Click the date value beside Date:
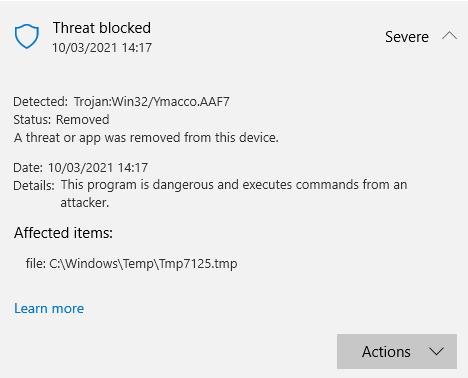Image resolution: width=468 pixels, height=378 pixels. [x=98, y=167]
